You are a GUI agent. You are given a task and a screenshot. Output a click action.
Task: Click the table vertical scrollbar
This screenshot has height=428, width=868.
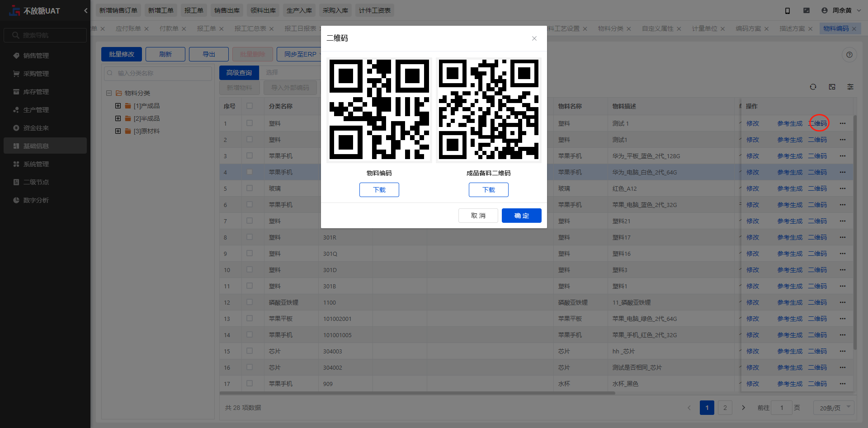pos(855,233)
